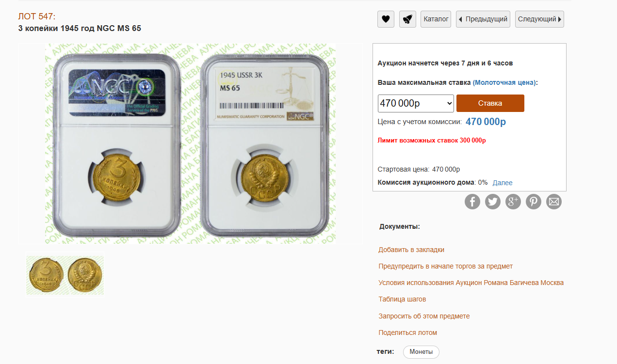Open Таблица шагов link
The height and width of the screenshot is (364, 617).
[x=402, y=299]
